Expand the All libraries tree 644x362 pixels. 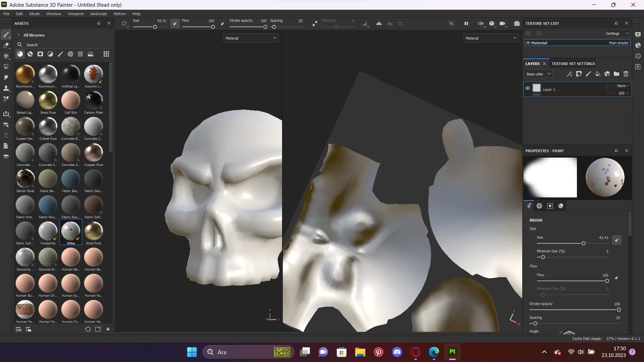click(x=19, y=35)
